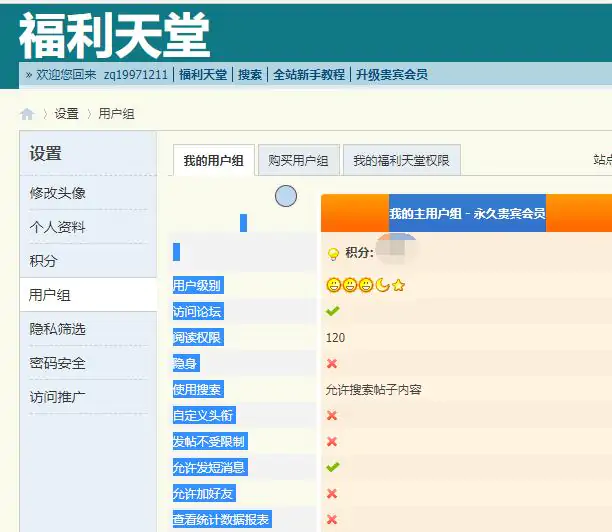Click the 福利天堂 site logo
Screen dimensions: 612x532
point(115,36)
